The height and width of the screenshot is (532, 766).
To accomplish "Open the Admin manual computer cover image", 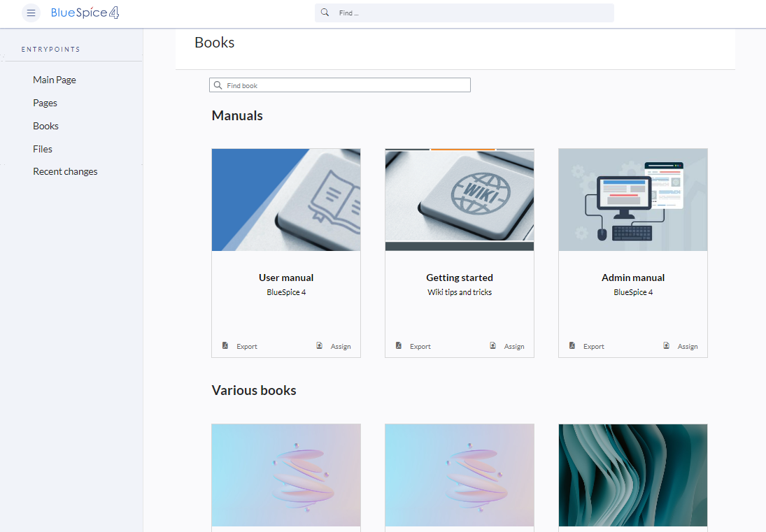I will (633, 200).
